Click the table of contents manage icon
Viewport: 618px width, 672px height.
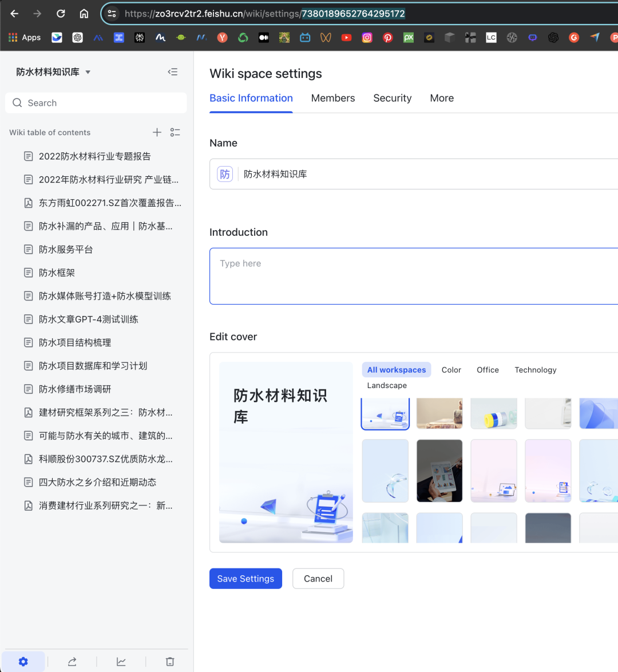[175, 132]
